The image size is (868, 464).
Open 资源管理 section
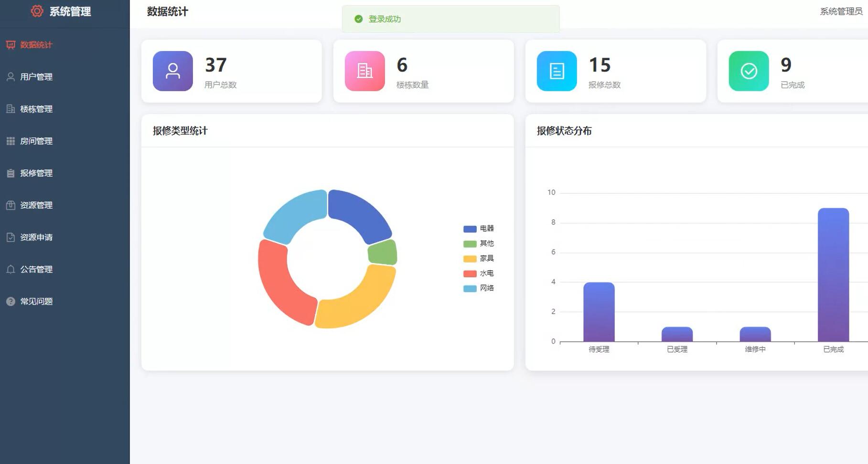pos(65,205)
